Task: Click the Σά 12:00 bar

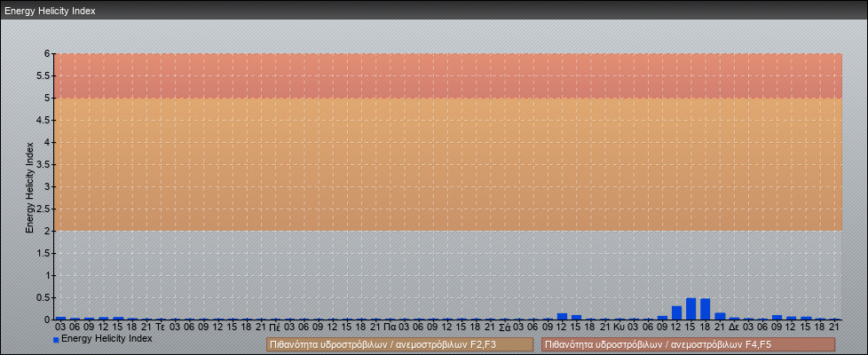Action: 562,316
